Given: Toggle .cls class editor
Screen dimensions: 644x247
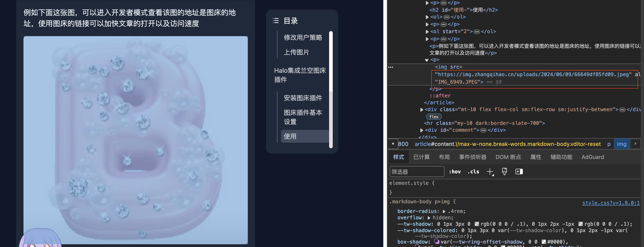Looking at the screenshot, I should [473, 172].
